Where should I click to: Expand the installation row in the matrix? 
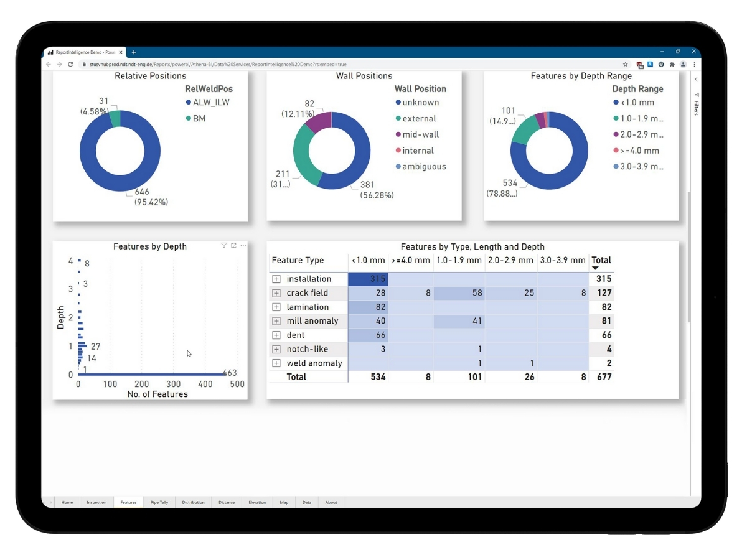(x=276, y=279)
